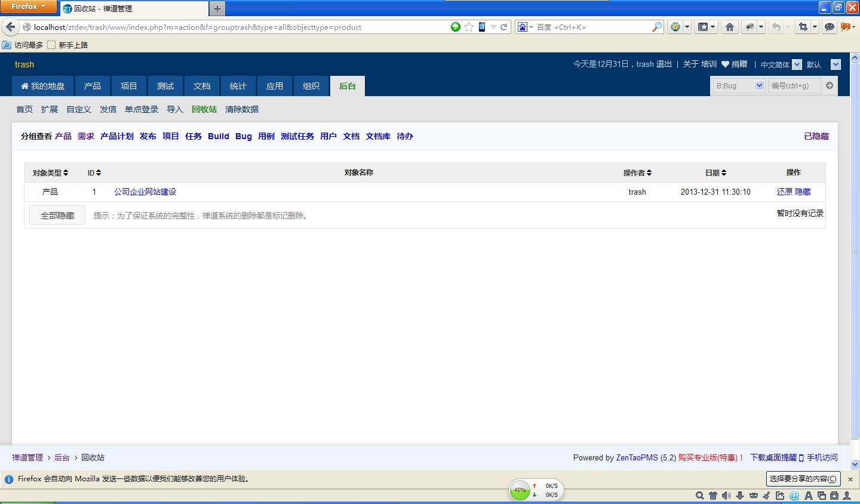Open 我的地盘 main navigation tab
Screen dimensions: 860x504
(42, 86)
